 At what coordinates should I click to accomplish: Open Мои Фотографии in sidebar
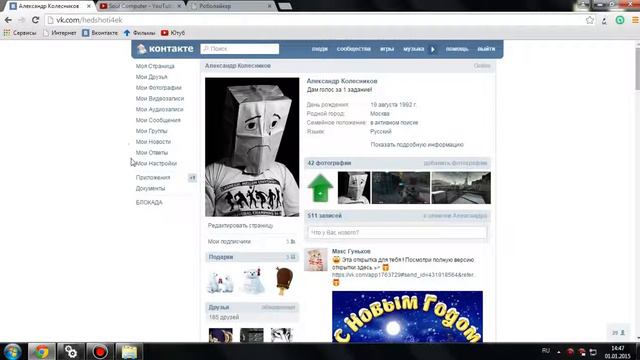point(158,88)
